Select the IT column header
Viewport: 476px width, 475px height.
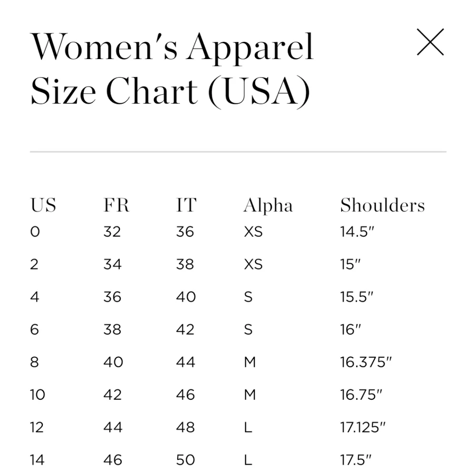click(x=187, y=205)
